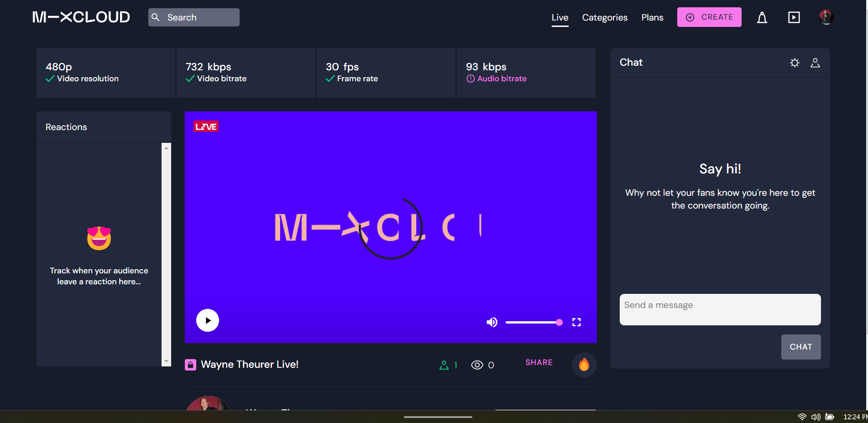Open chat settings gear
This screenshot has height=423, width=868.
pos(795,63)
